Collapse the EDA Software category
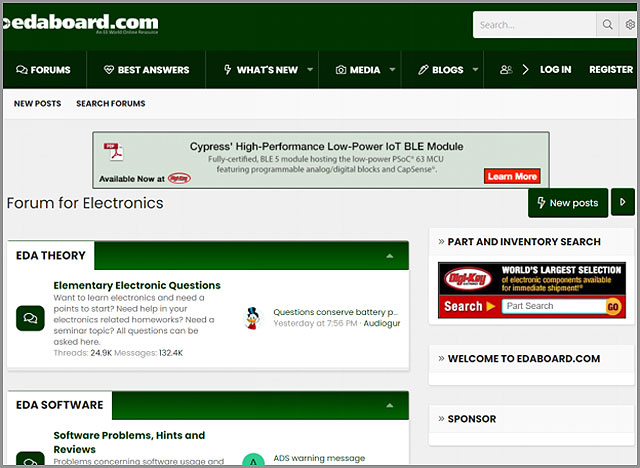This screenshot has height=468, width=640. point(389,406)
